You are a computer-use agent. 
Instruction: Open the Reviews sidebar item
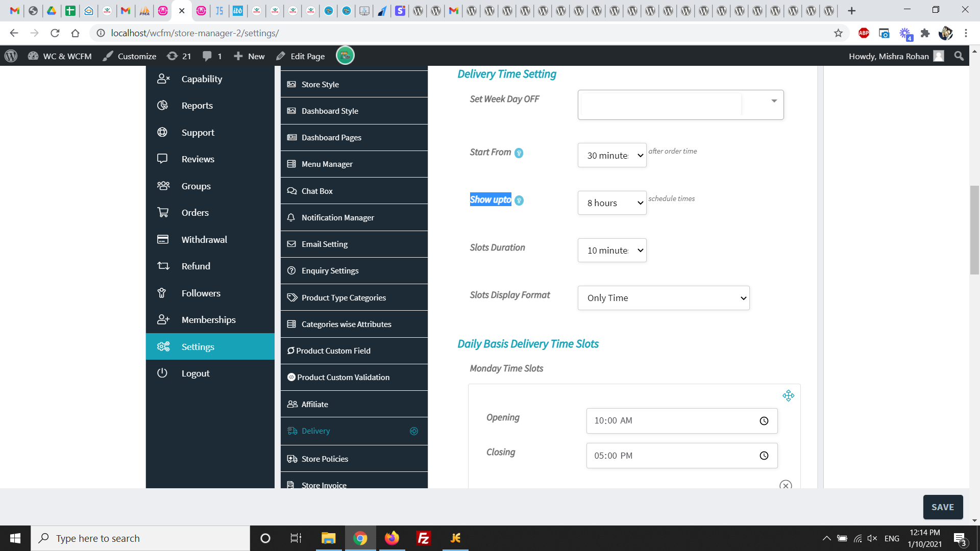pos(210,159)
